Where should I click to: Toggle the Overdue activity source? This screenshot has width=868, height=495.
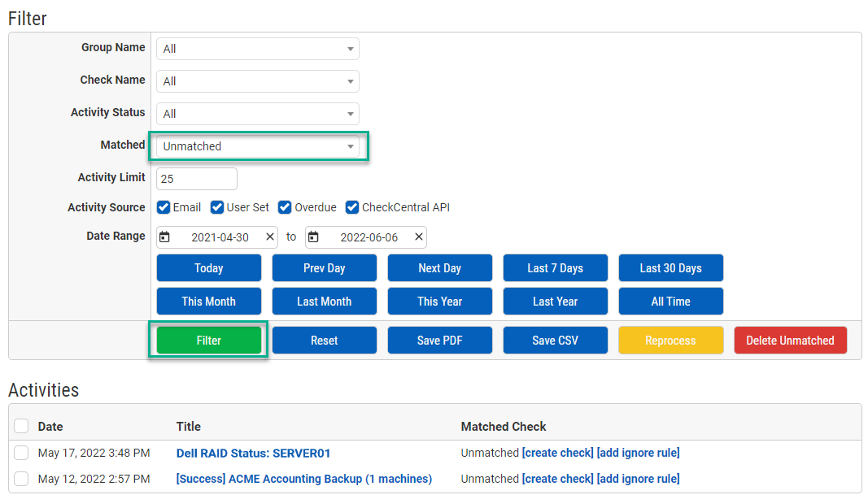284,207
